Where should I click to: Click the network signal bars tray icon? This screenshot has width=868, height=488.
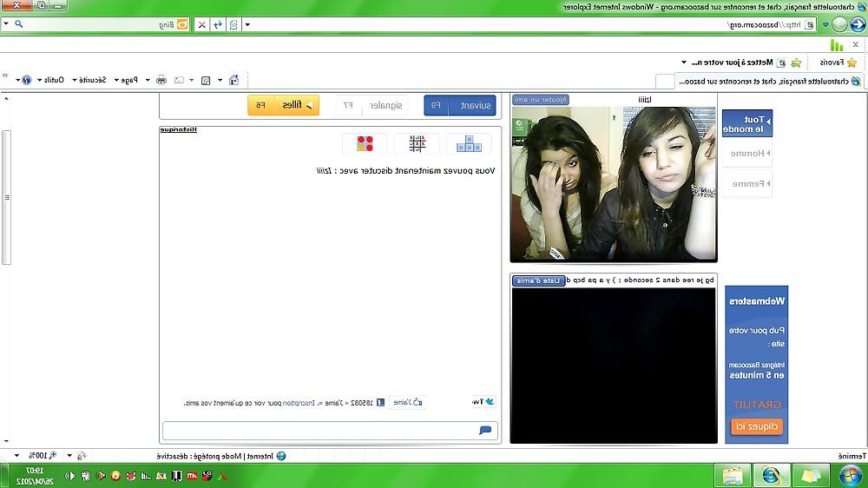click(x=146, y=476)
